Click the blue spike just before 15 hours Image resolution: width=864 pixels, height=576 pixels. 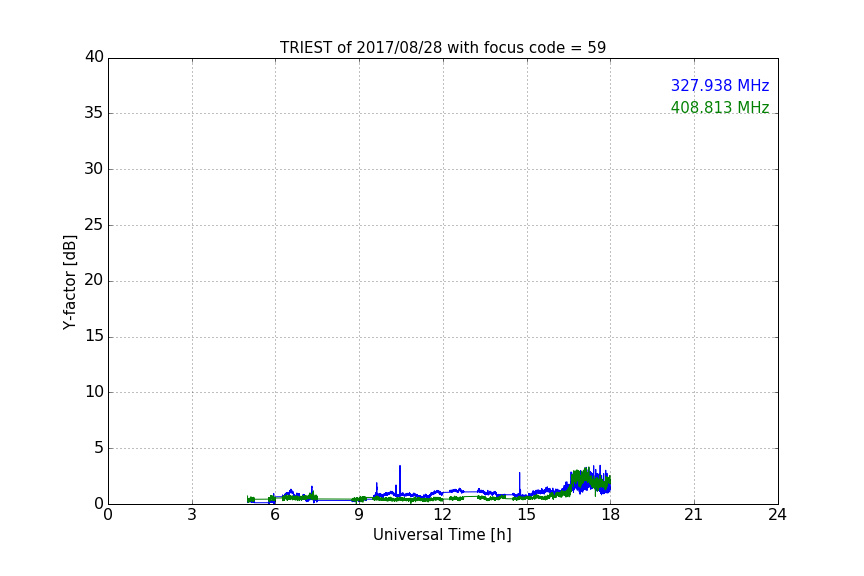(x=520, y=482)
